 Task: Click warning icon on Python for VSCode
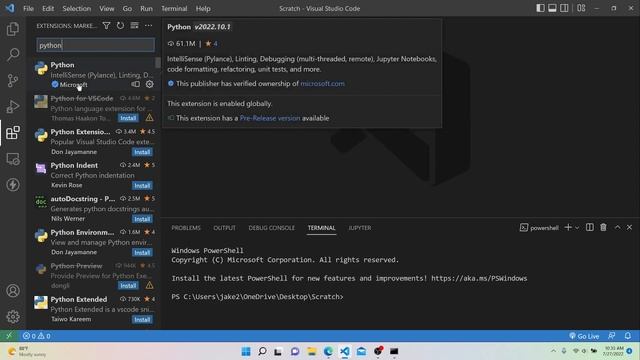150,118
